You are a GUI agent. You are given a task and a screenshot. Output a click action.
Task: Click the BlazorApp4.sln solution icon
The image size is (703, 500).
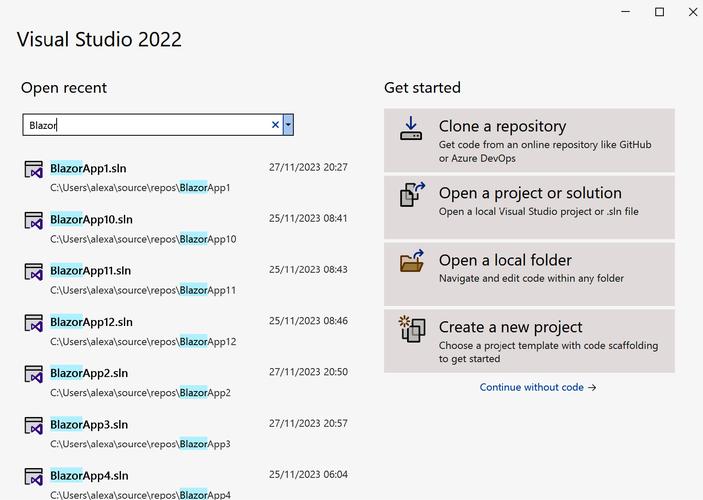click(x=34, y=477)
